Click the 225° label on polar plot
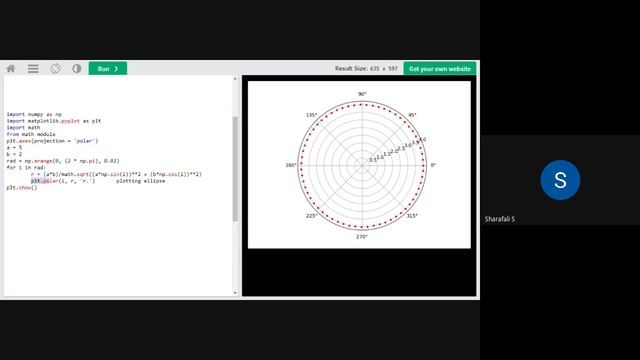Screen dimensions: 640x360 tap(311, 216)
